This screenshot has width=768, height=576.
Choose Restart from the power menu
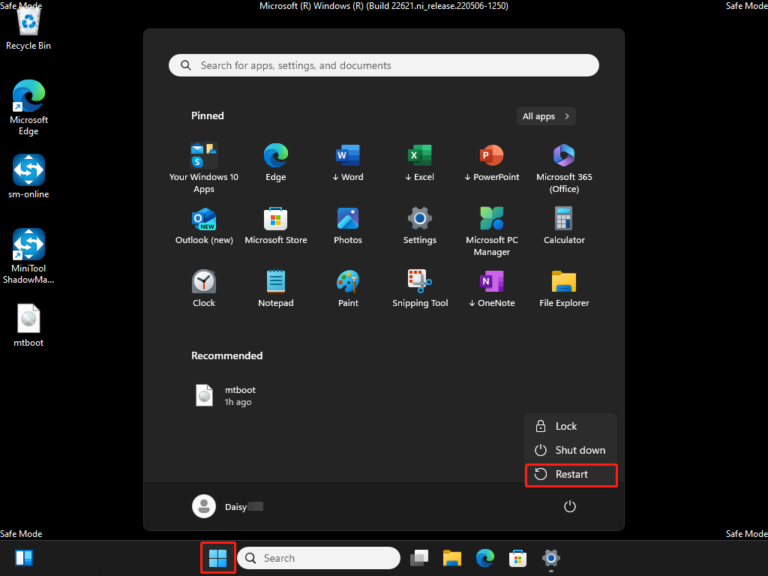click(x=570, y=474)
